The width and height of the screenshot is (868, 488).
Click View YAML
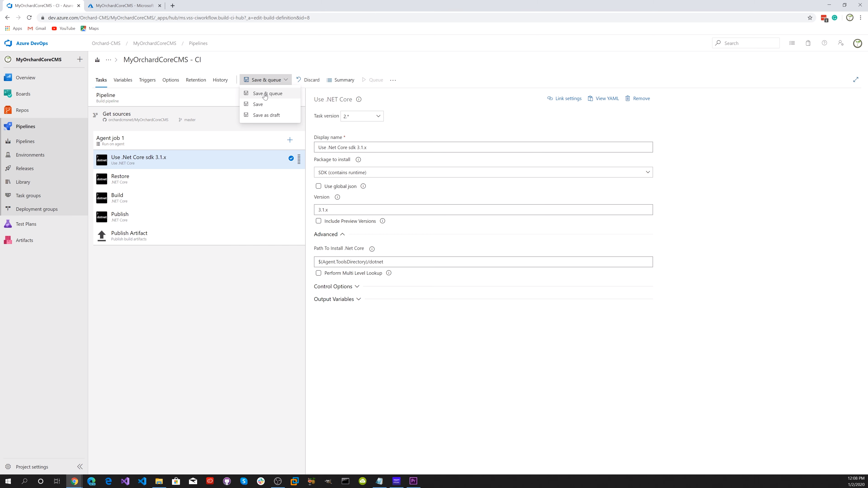603,98
